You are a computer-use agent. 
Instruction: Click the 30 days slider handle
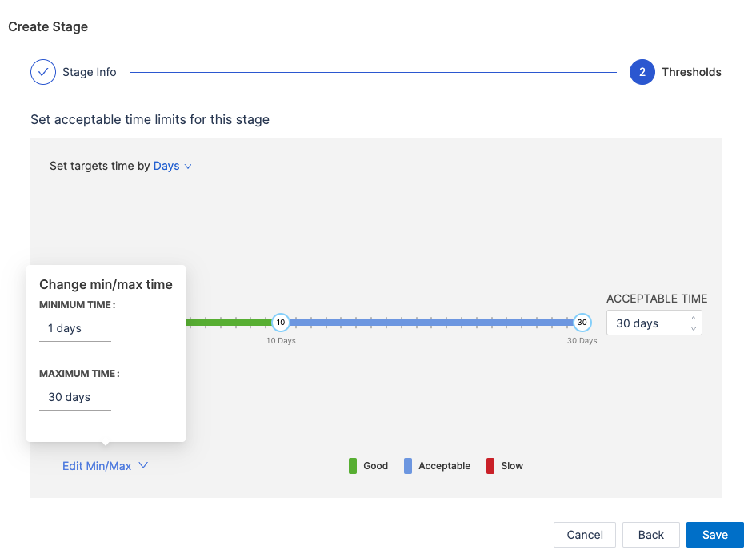(x=582, y=323)
